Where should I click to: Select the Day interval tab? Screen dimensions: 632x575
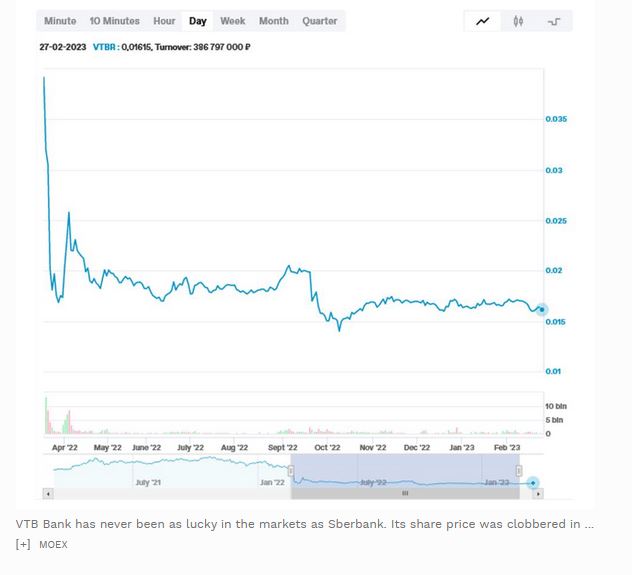[x=198, y=21]
